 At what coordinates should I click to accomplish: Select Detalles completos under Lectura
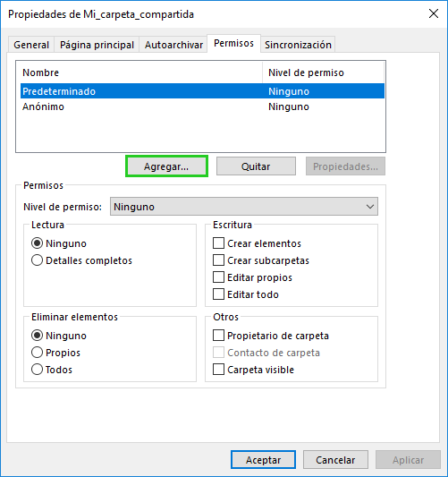(x=81, y=260)
